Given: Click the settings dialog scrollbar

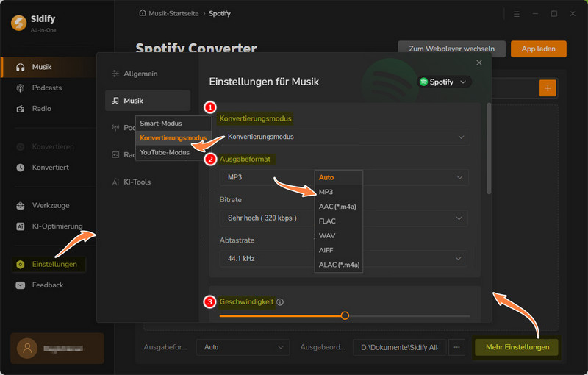Looking at the screenshot, I should [x=489, y=148].
